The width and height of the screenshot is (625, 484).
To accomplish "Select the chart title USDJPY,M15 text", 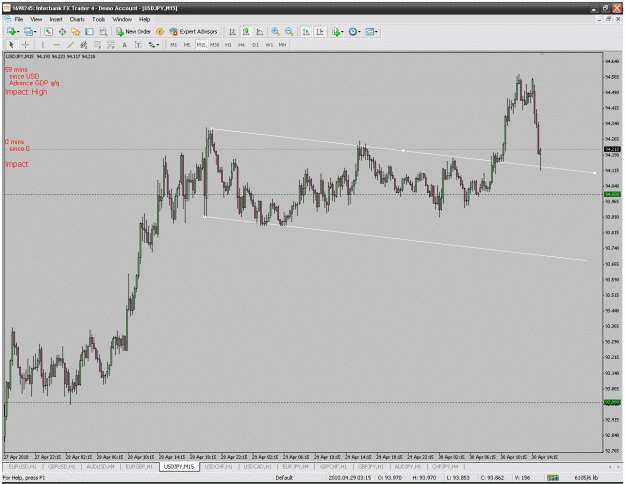I will tap(20, 57).
